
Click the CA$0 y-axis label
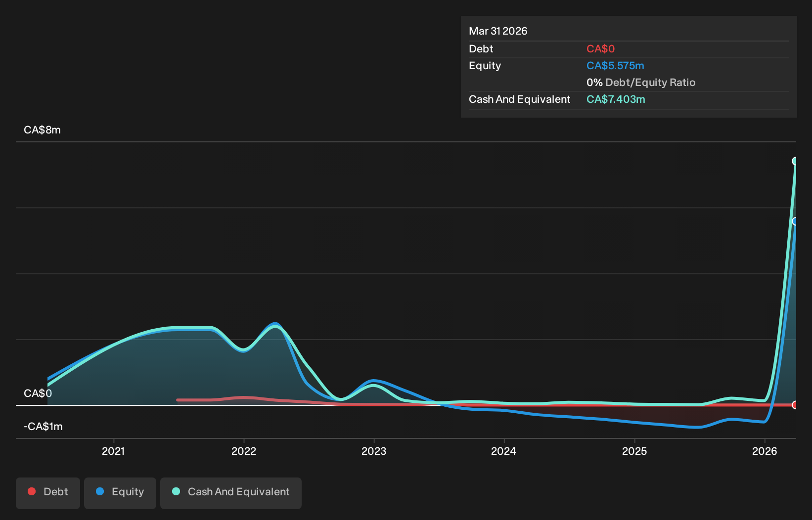(x=38, y=393)
